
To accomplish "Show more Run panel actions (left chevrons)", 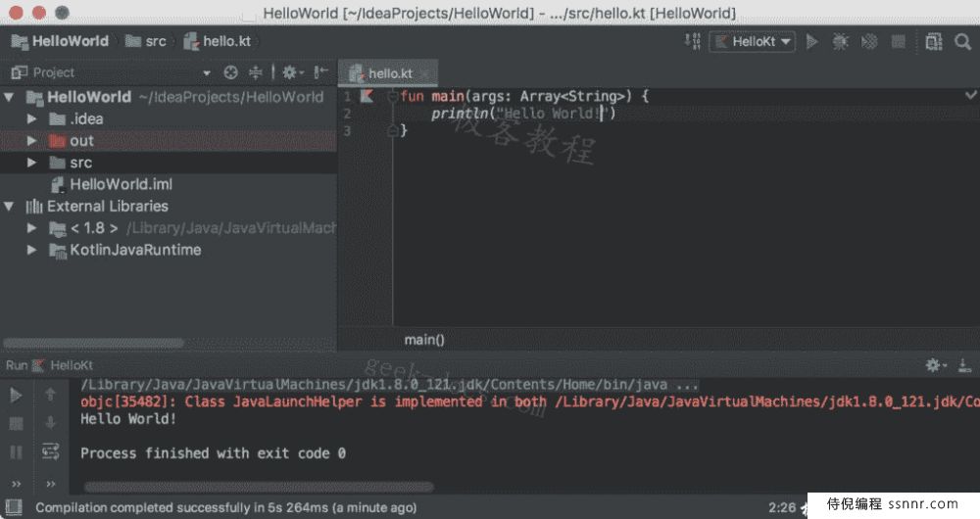I will (17, 484).
